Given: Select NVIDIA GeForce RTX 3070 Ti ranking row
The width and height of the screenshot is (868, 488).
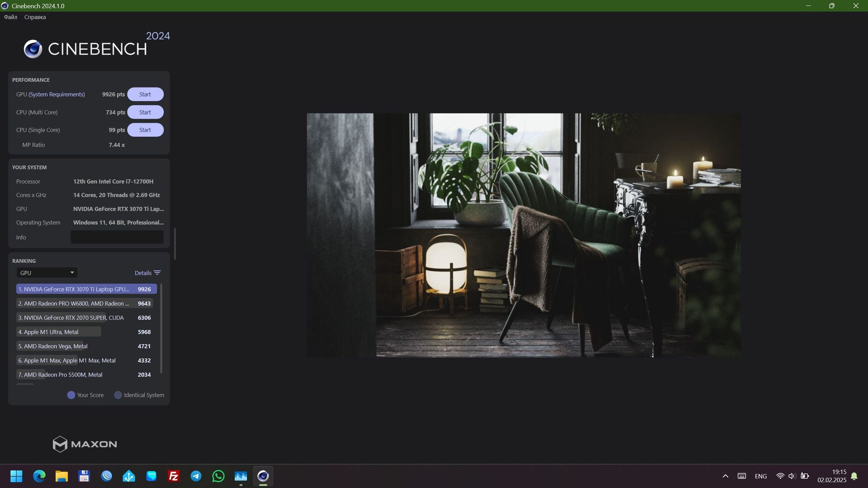Looking at the screenshot, I should pyautogui.click(x=86, y=289).
